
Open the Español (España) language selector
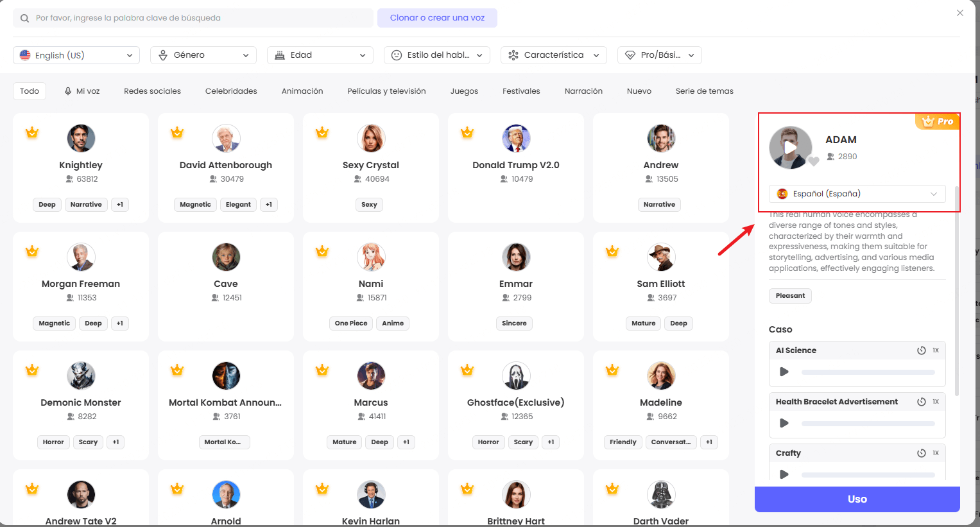(857, 194)
